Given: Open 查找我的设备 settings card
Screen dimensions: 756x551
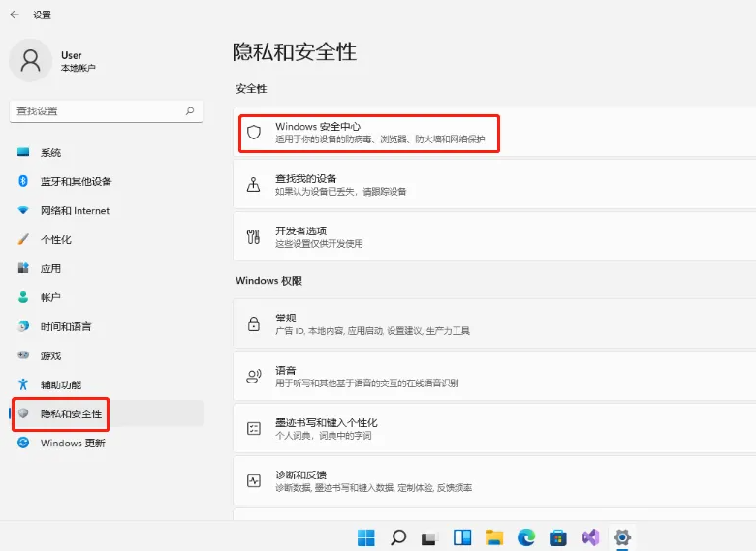Looking at the screenshot, I should pos(494,184).
